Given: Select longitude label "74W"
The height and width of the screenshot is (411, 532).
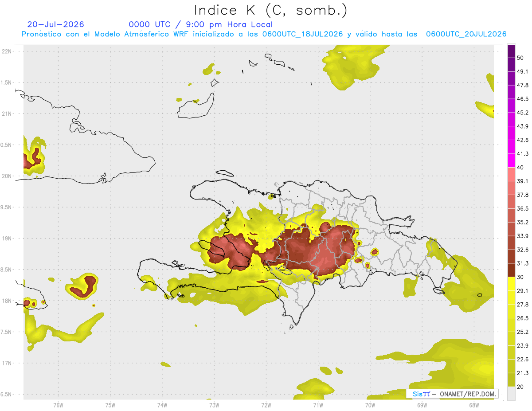Looking at the screenshot, I should 162,405.
